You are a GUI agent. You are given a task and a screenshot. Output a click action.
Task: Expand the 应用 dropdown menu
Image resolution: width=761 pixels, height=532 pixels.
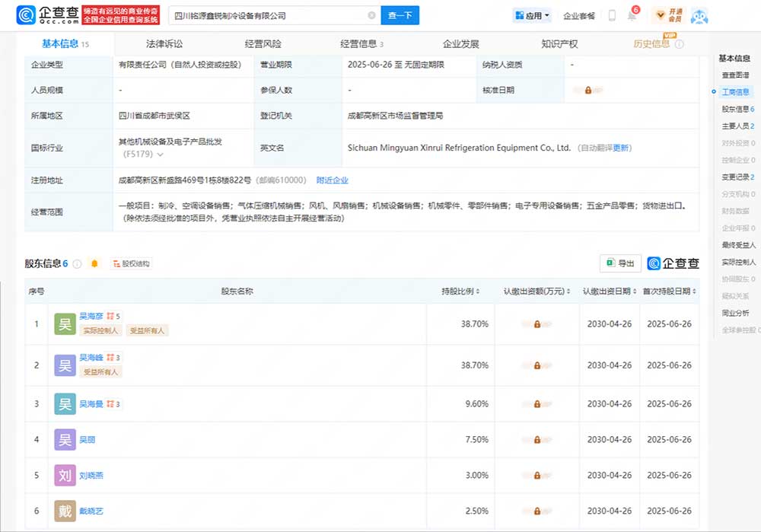point(532,15)
